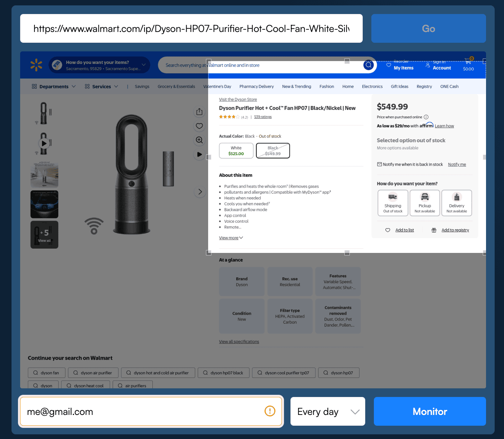The height and width of the screenshot is (439, 504).
Task: Click dyson hot and cold air purifier suggestion
Action: point(158,373)
